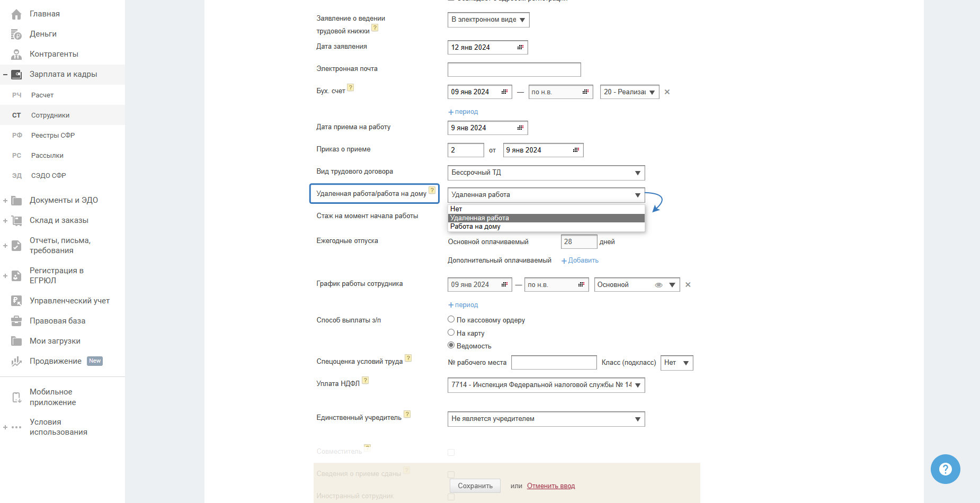The image size is (980, 503).
Task: Select На карту salary payment option
Action: (x=451, y=333)
